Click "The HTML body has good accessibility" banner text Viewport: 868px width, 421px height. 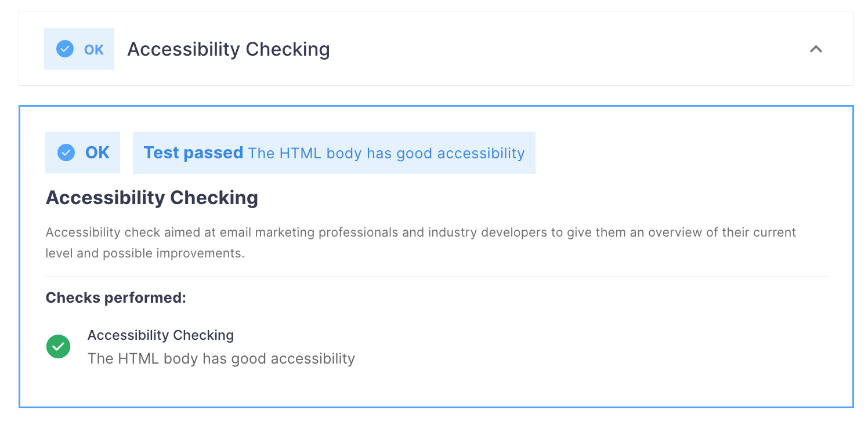click(x=386, y=153)
